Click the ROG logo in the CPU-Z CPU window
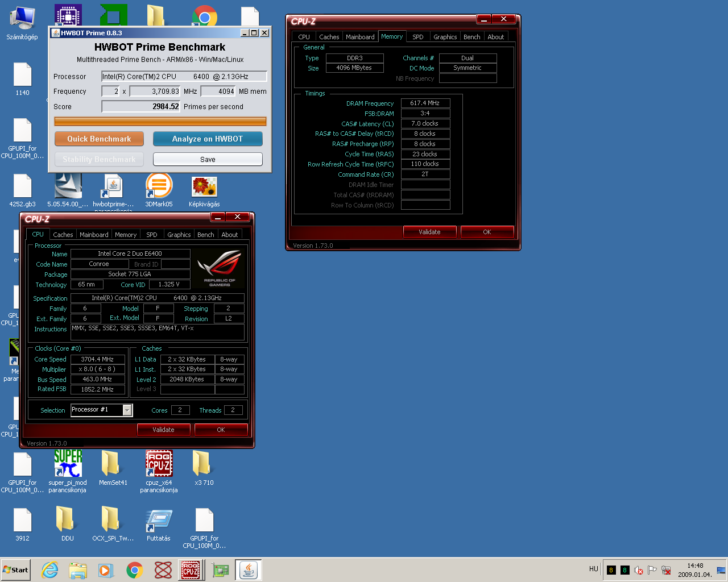The image size is (728, 582). point(220,268)
